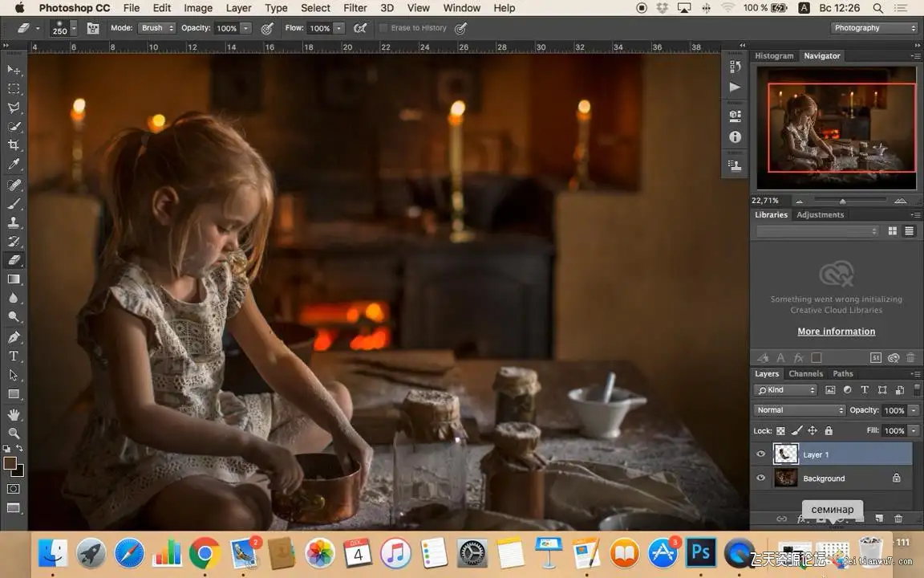Select the Eyedropper tool

14,165
